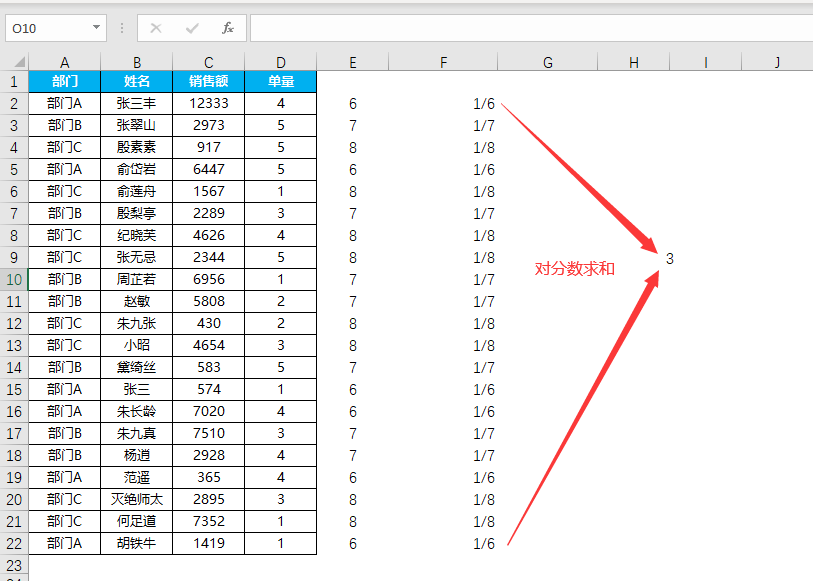The height and width of the screenshot is (581, 813).
Task: Select the cell containing 朱九张
Action: [136, 323]
